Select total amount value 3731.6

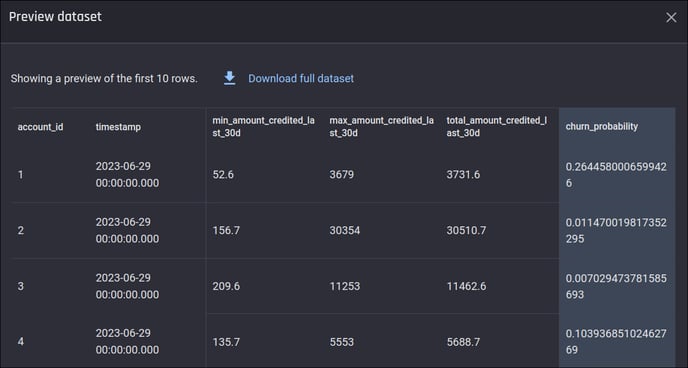pos(463,175)
